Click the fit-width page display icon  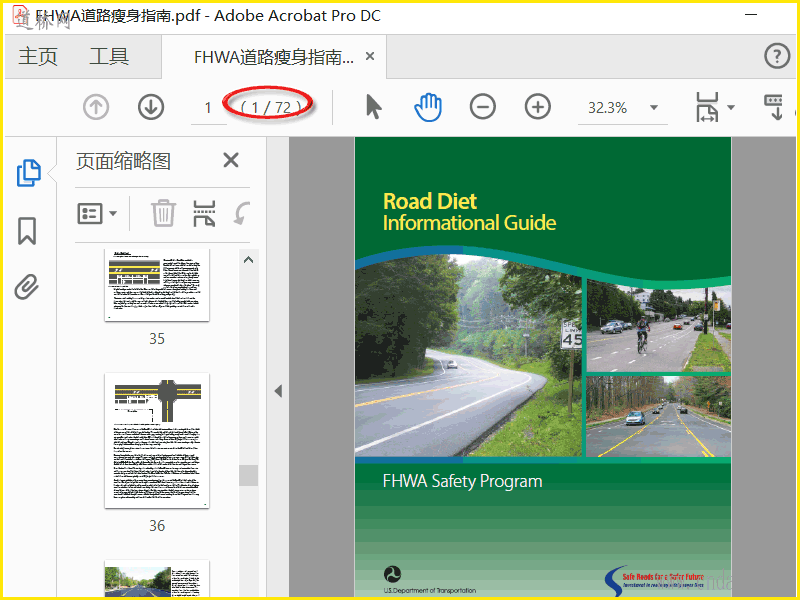tap(707, 107)
